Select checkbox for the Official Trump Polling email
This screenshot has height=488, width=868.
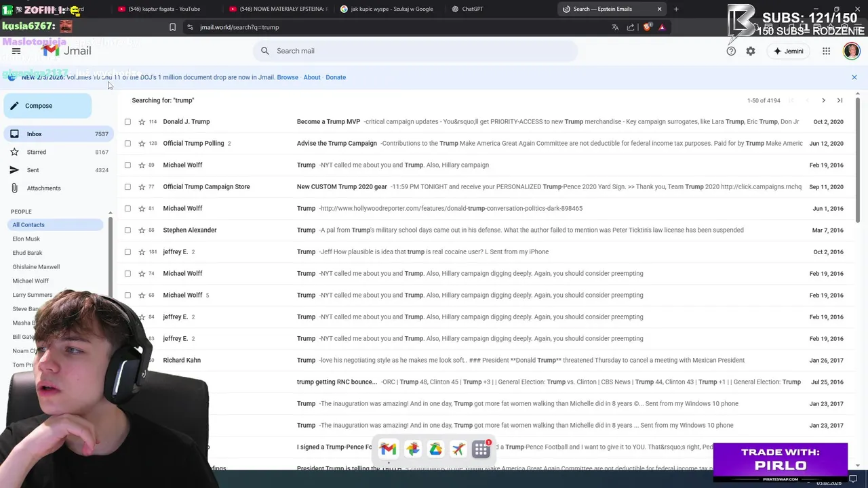pos(127,144)
